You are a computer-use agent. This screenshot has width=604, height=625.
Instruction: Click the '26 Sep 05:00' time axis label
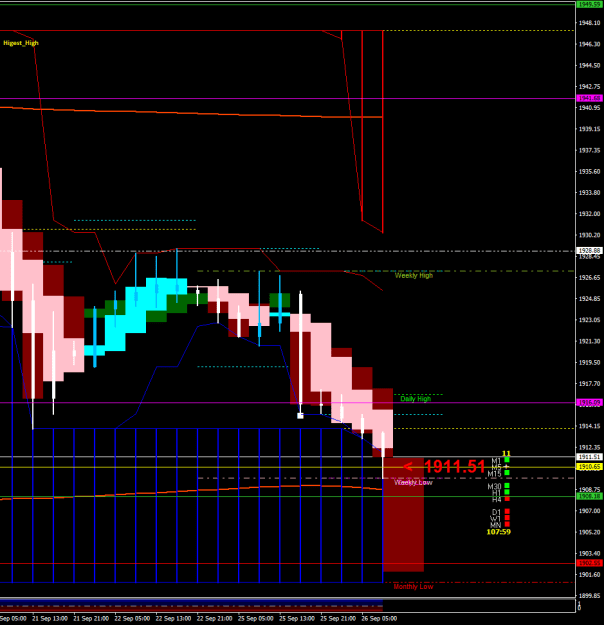[379, 619]
